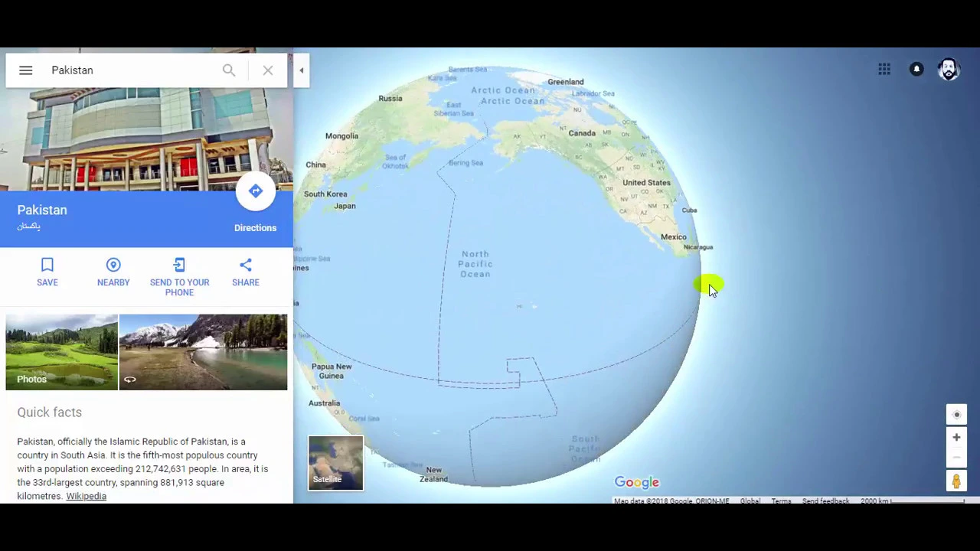Click the Canada map label

click(x=582, y=133)
